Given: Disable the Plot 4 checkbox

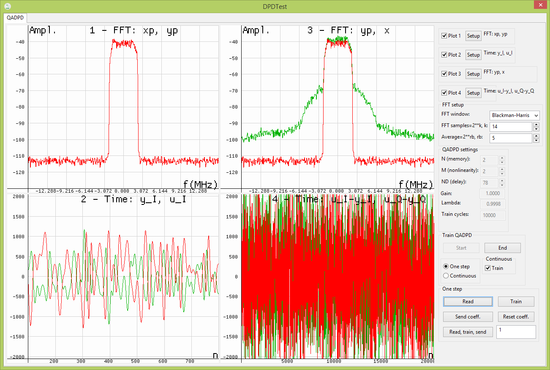Looking at the screenshot, I should pyautogui.click(x=444, y=93).
